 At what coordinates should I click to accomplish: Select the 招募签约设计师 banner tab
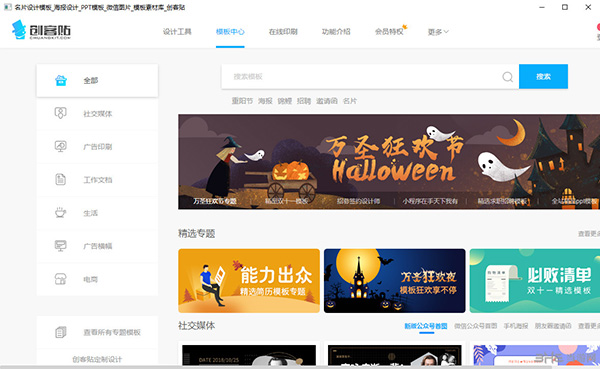pos(359,201)
